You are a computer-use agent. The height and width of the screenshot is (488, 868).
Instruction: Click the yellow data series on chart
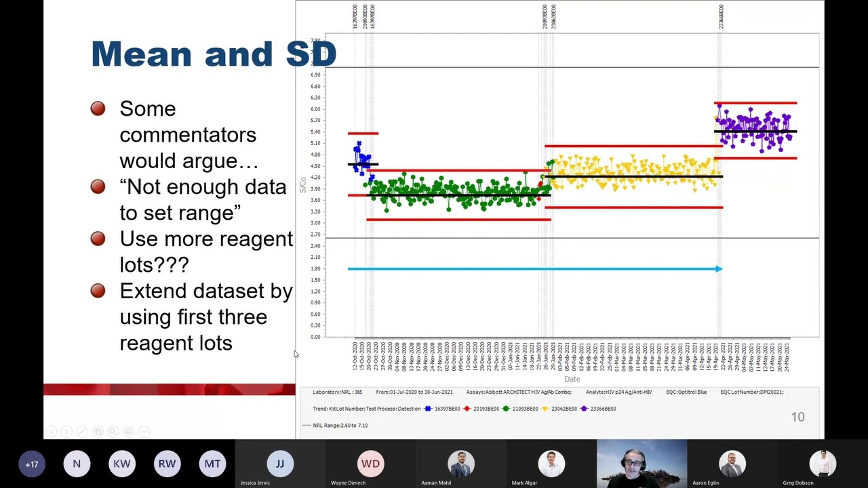[x=634, y=172]
